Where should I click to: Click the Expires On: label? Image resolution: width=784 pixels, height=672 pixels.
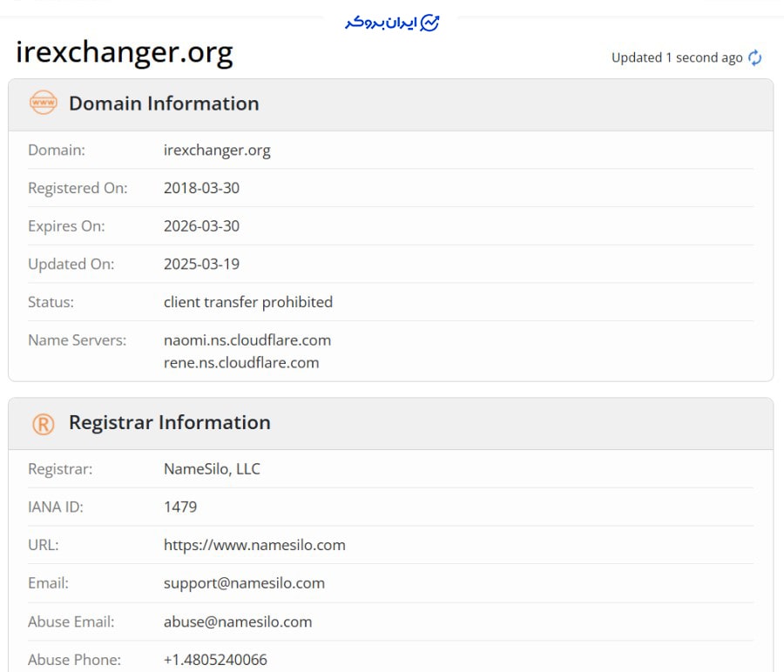[66, 226]
